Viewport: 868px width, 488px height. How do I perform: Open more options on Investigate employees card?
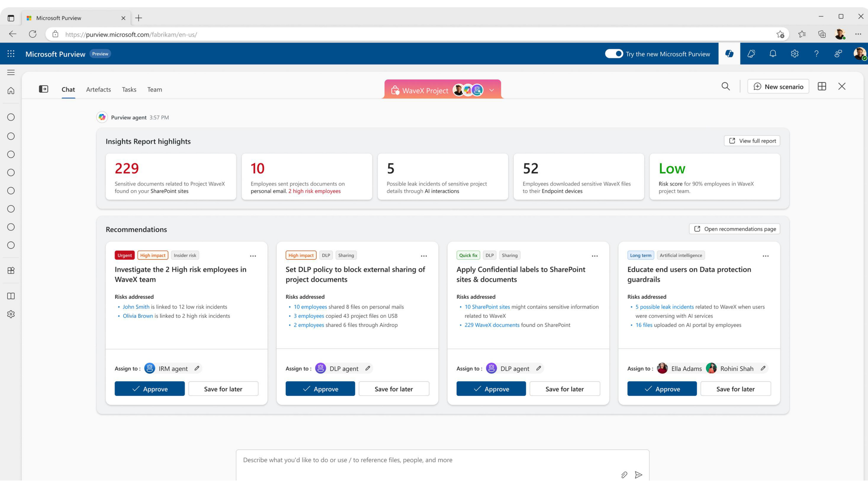[253, 256]
